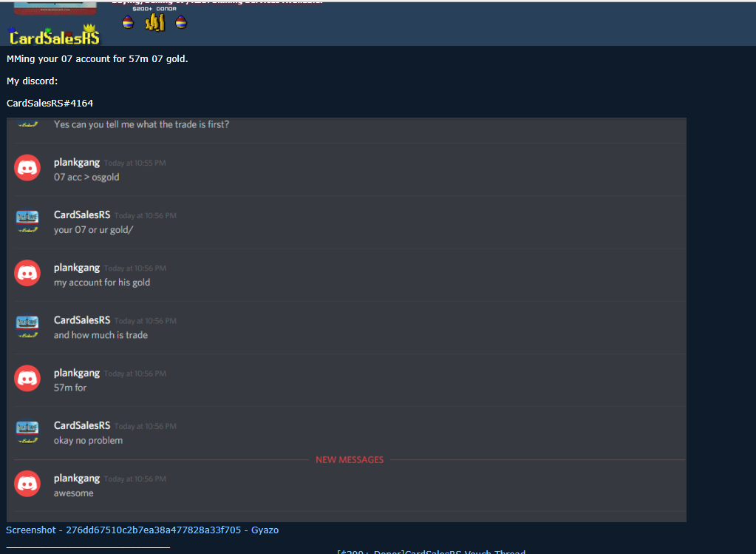Screen dimensions: 756x554
Task: Click plankgang's avatar beside the 'awesome' message
Action: pyautogui.click(x=27, y=484)
